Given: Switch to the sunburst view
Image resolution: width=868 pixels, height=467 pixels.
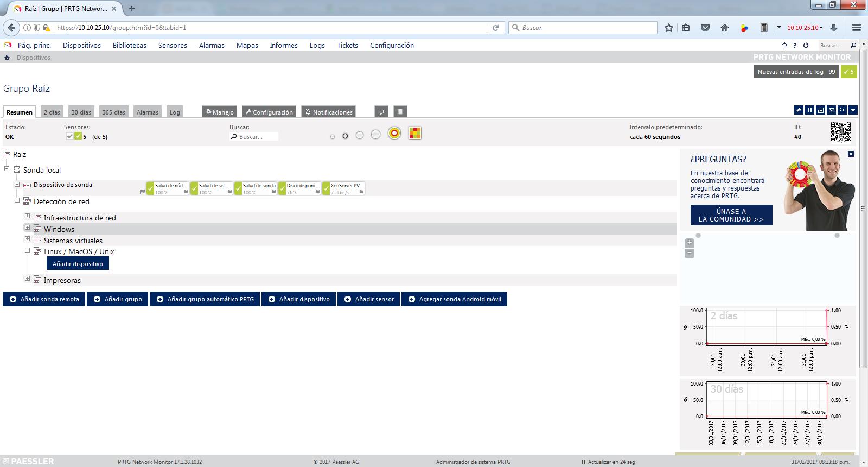Looking at the screenshot, I should (394, 133).
